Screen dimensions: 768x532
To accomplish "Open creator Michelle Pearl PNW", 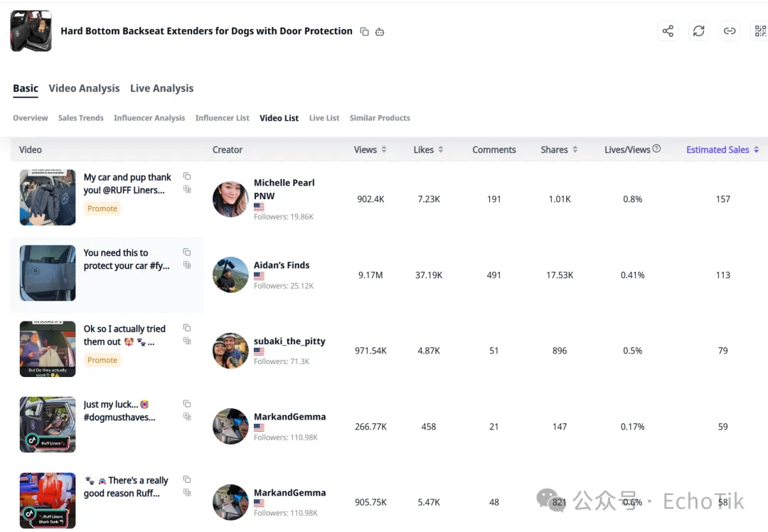I will click(x=284, y=189).
